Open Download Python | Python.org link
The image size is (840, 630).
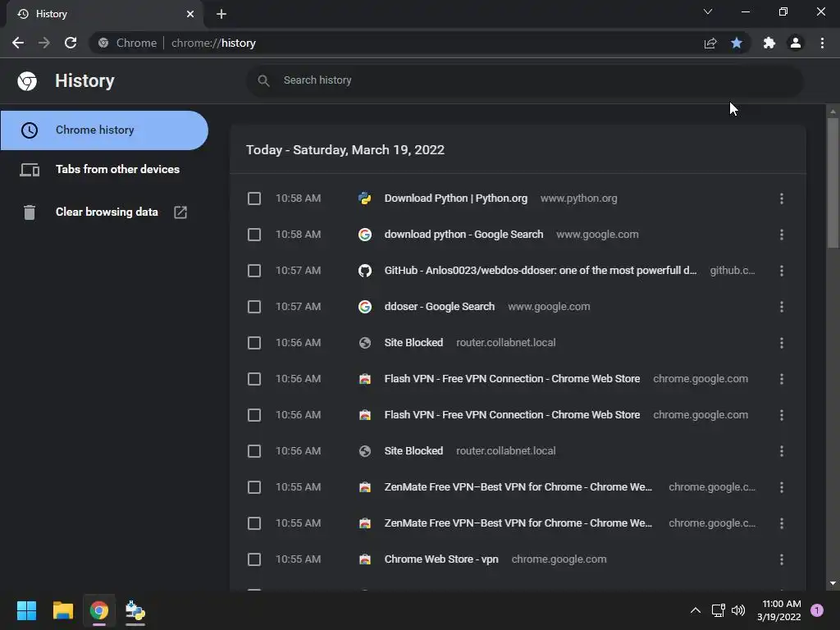(456, 199)
